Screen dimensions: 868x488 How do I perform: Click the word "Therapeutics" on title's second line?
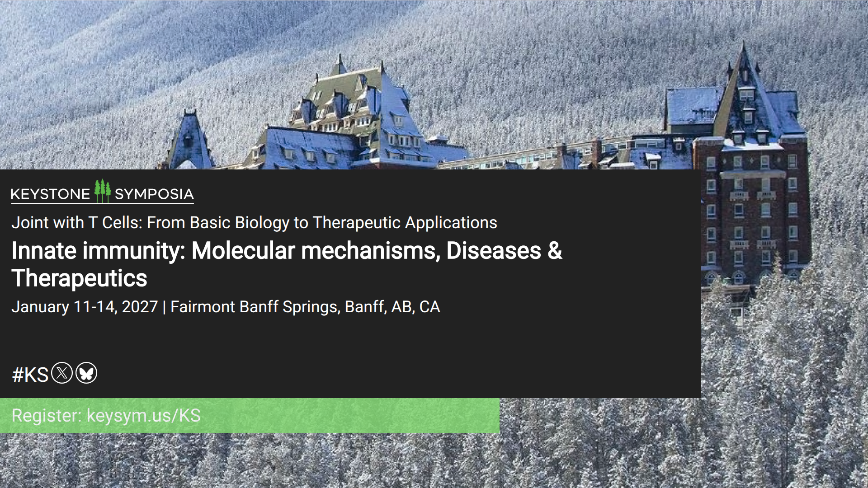coord(80,278)
